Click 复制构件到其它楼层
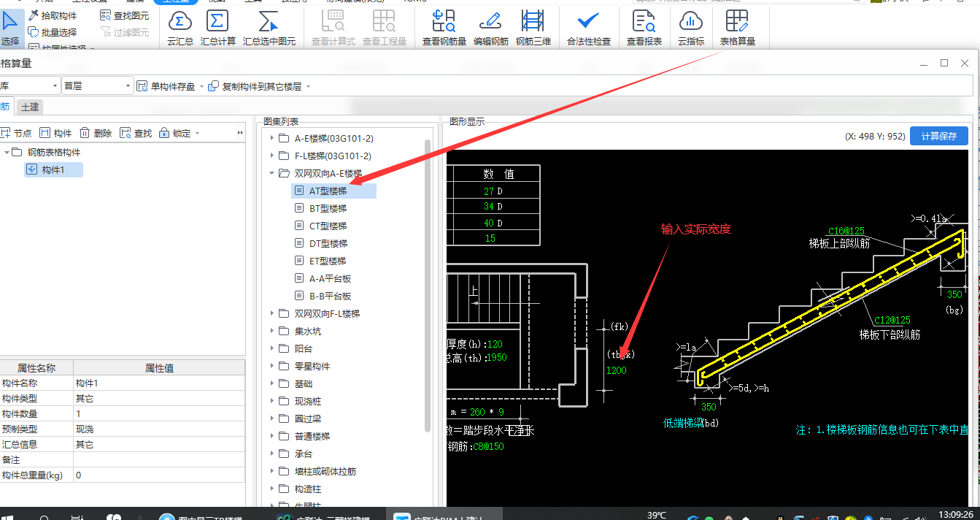980x520 pixels. (255, 86)
